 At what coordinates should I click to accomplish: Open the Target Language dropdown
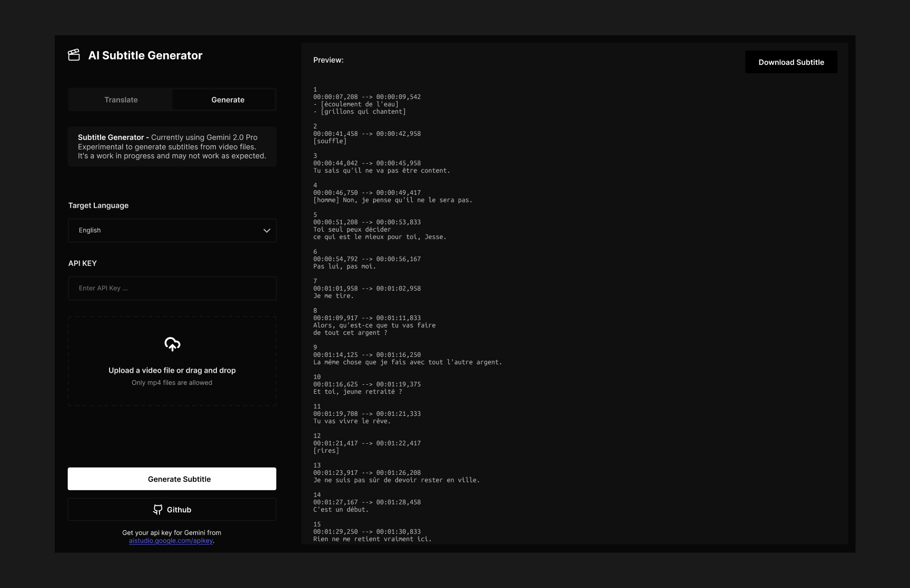(172, 231)
